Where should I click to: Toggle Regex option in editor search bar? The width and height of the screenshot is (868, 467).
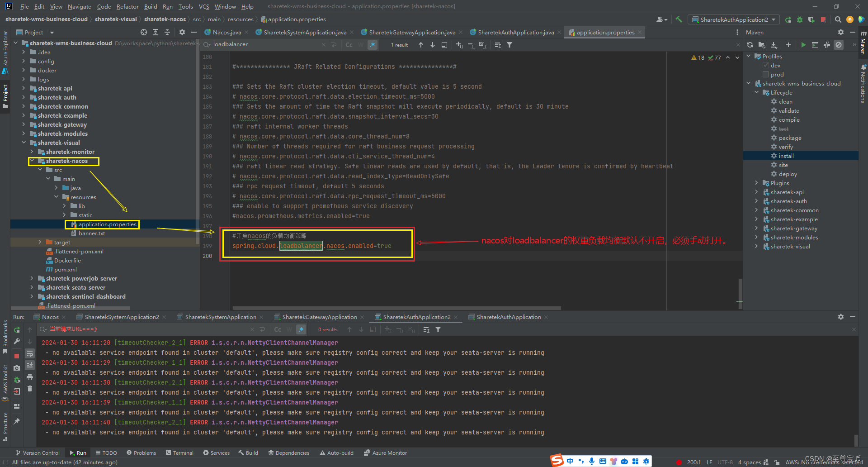pos(373,45)
